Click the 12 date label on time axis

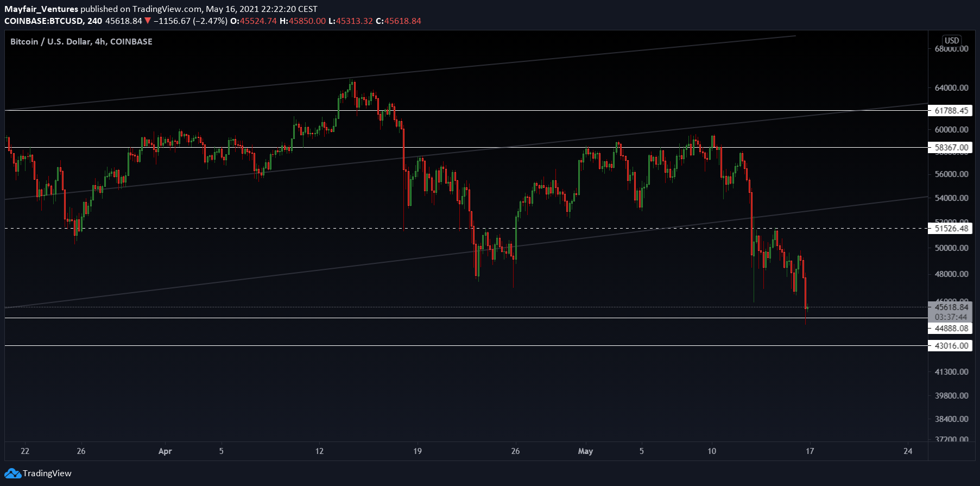click(319, 451)
